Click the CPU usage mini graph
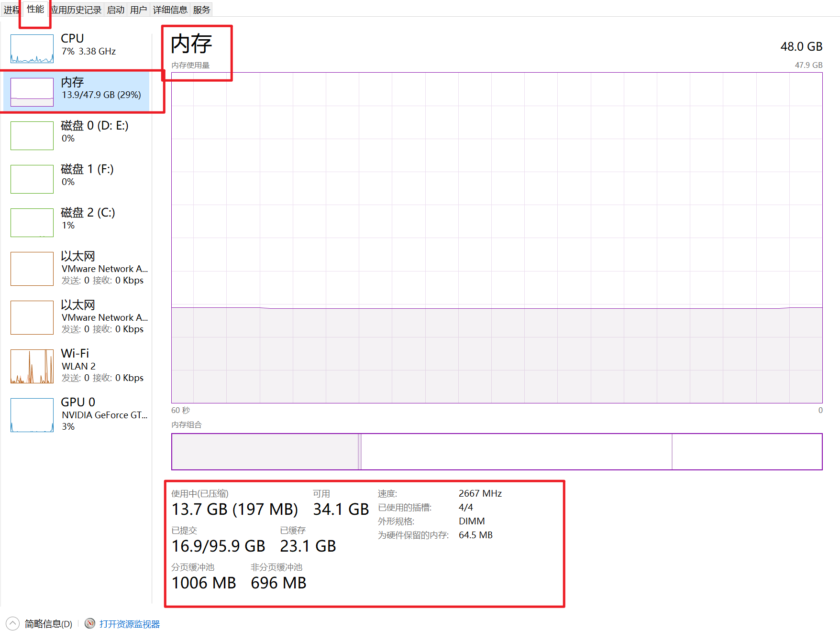 32,49
